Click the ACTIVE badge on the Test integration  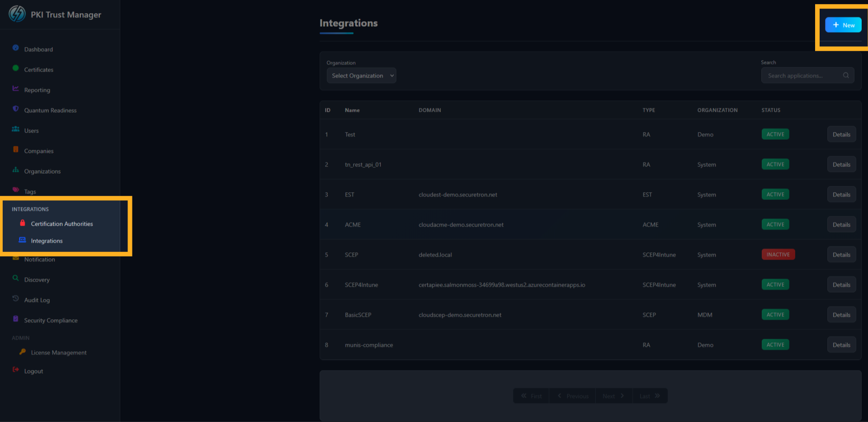[775, 134]
